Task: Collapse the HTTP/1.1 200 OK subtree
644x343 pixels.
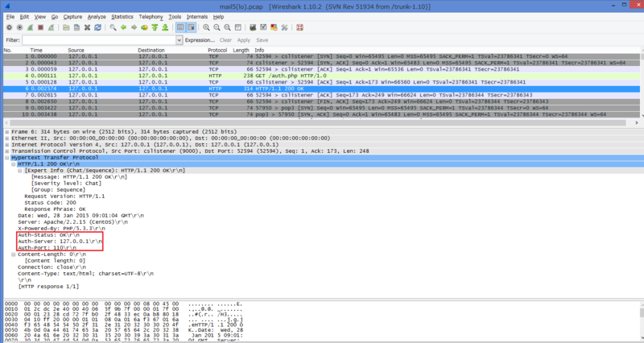Action: point(14,164)
